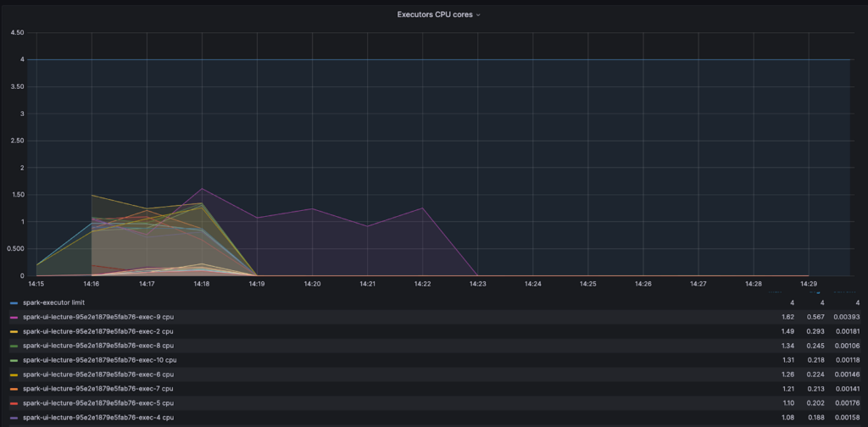Screen dimensions: 868x427
Task: Select the exec-9 cpu legend entry
Action: (98, 317)
